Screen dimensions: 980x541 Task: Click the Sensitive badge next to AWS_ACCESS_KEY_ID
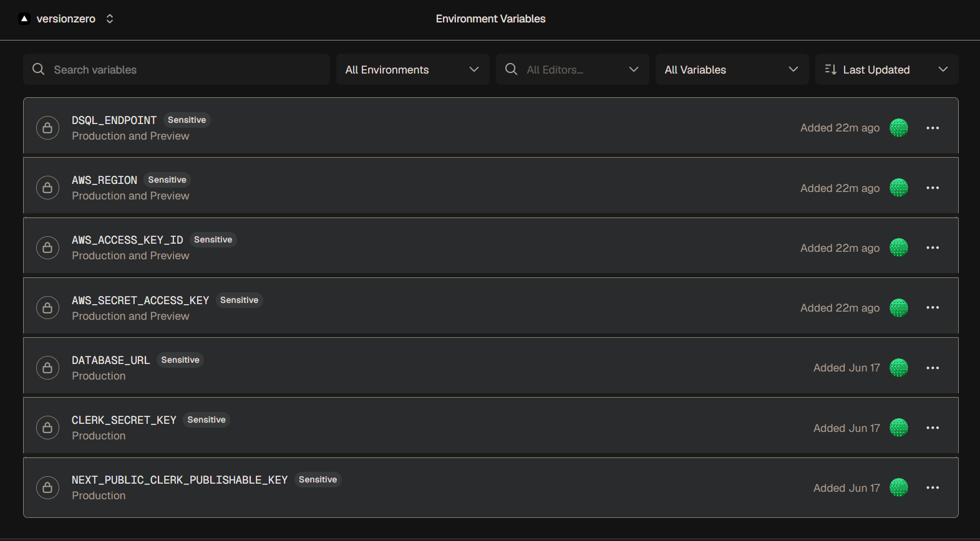(x=213, y=240)
